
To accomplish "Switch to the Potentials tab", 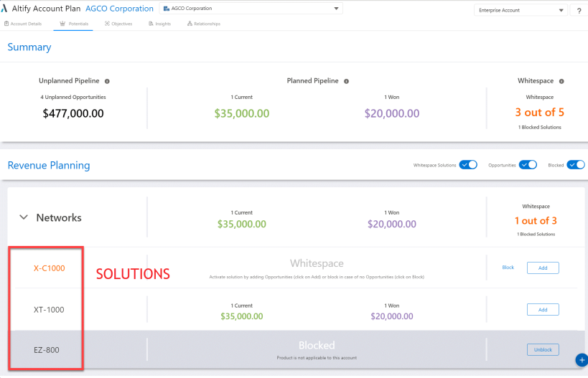I will tap(74, 24).
